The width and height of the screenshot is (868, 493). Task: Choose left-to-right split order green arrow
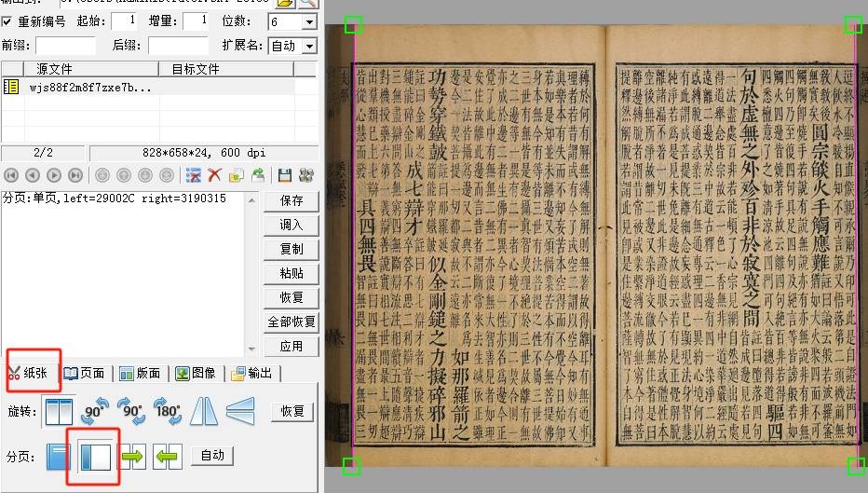click(x=133, y=456)
